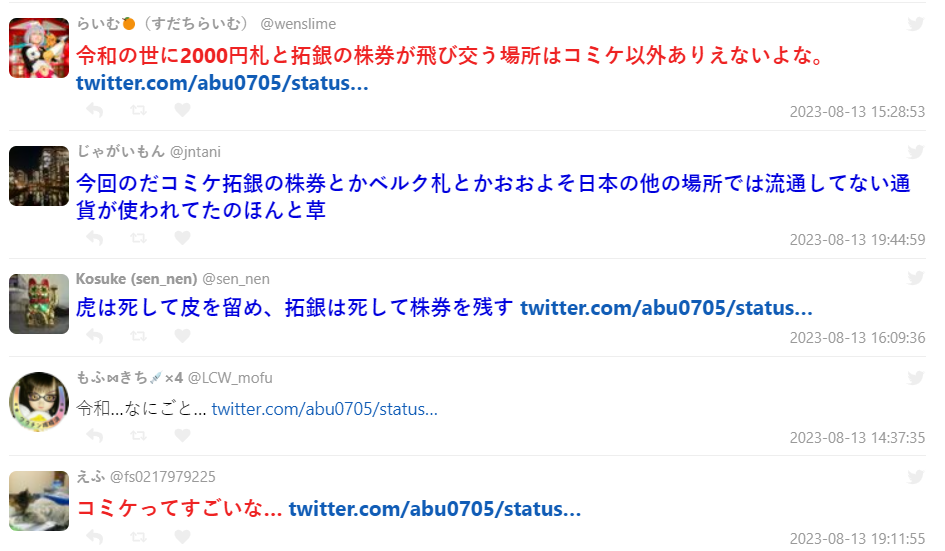Open the @jntani profile handle
The image size is (945, 551).
pos(195,152)
